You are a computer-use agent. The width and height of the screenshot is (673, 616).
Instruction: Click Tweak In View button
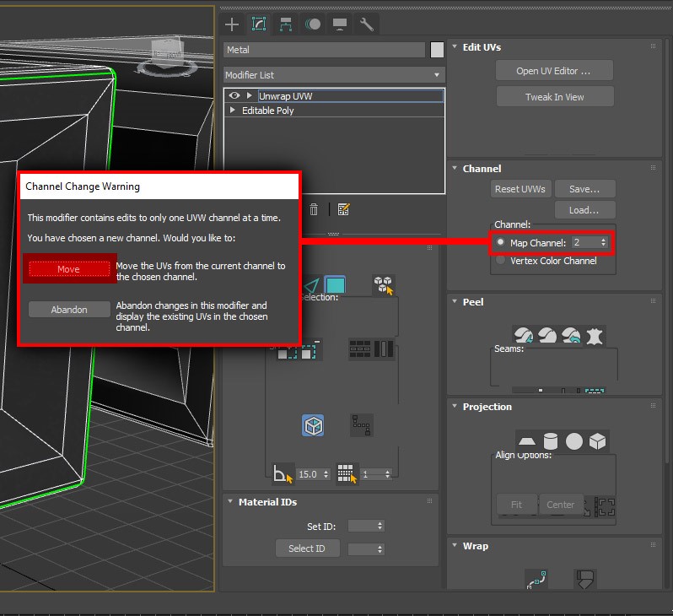pos(555,97)
